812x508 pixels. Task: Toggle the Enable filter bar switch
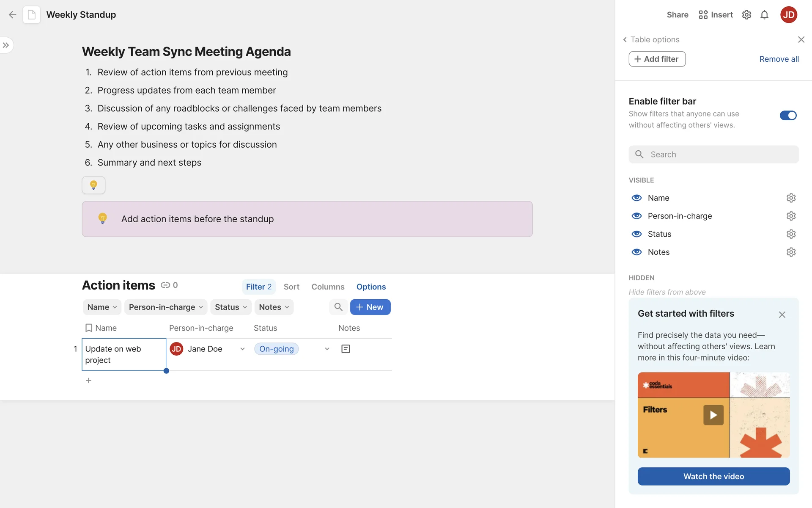tap(788, 115)
